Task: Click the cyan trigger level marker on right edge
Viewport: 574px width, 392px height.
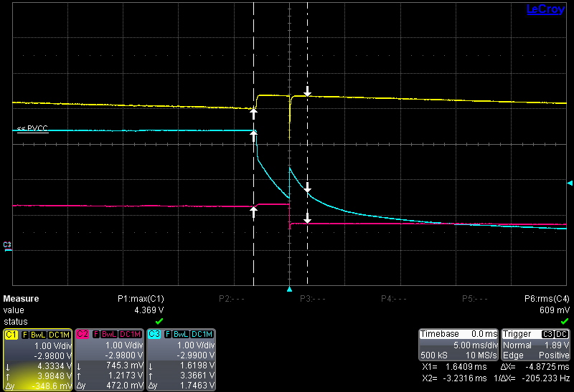Action: point(570,183)
